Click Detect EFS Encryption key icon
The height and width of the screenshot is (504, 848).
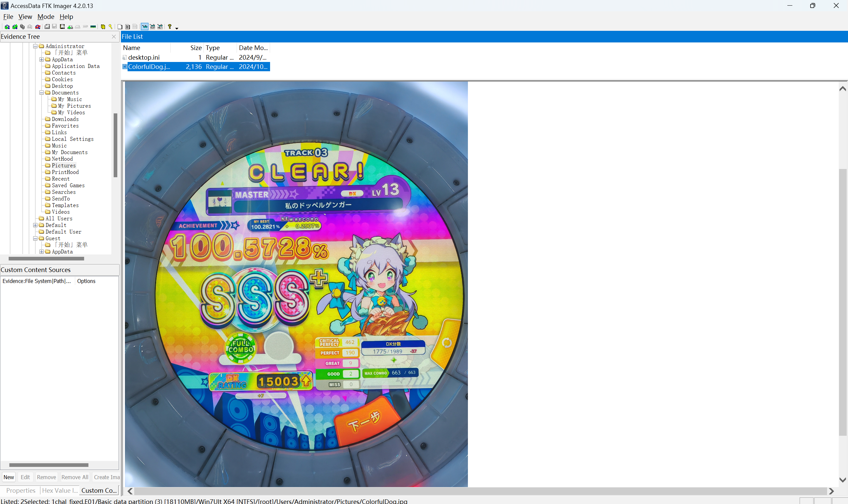tap(110, 27)
